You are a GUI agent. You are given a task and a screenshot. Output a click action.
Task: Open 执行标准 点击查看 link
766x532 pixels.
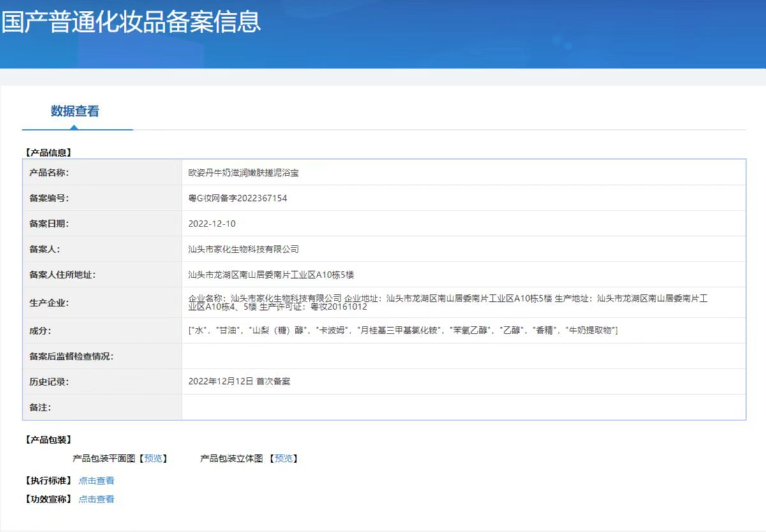(96, 480)
